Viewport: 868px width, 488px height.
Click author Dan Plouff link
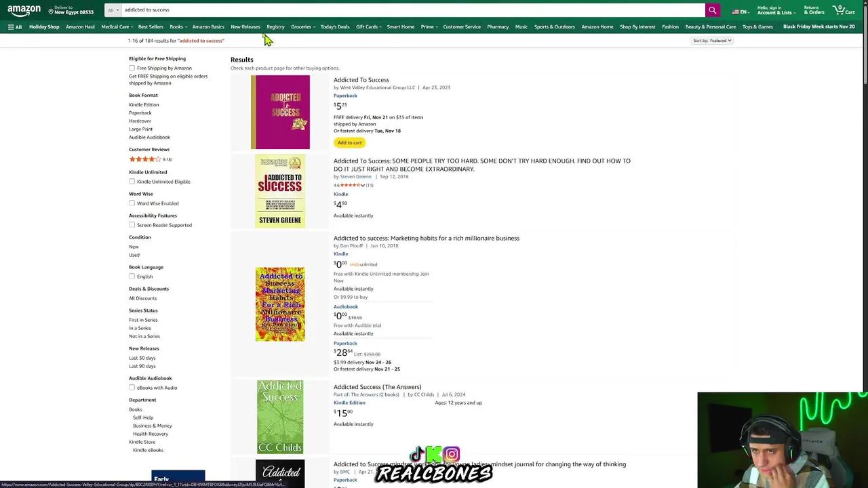pyautogui.click(x=351, y=246)
